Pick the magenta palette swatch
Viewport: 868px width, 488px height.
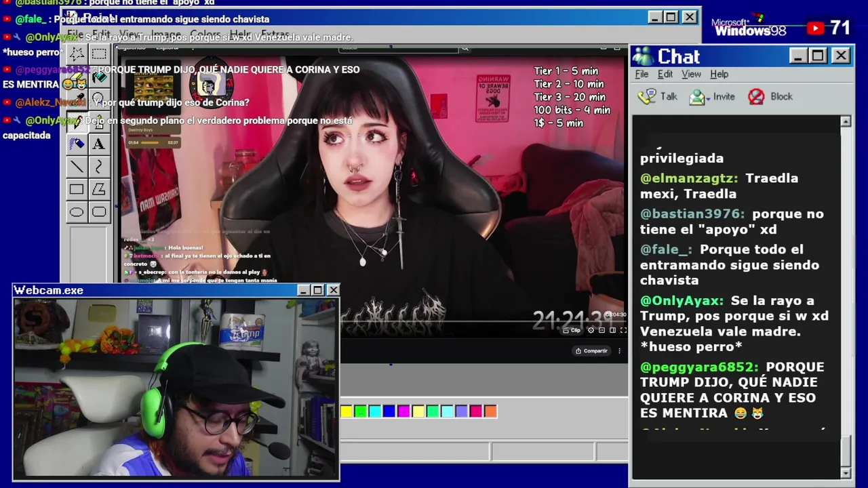click(x=403, y=411)
